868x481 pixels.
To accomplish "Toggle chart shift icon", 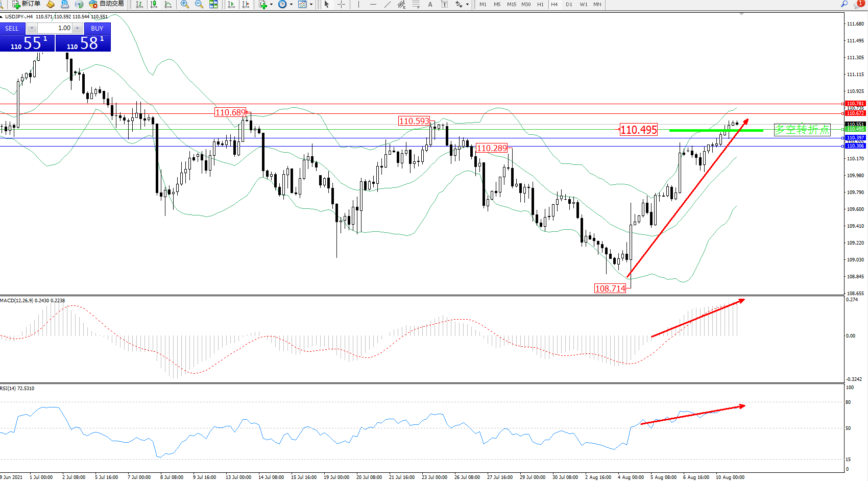I will click(246, 4).
